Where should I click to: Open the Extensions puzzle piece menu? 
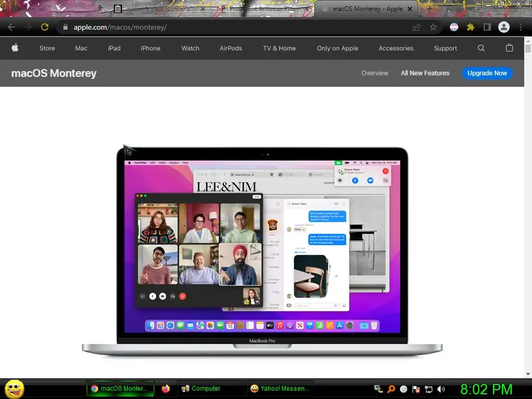(471, 27)
